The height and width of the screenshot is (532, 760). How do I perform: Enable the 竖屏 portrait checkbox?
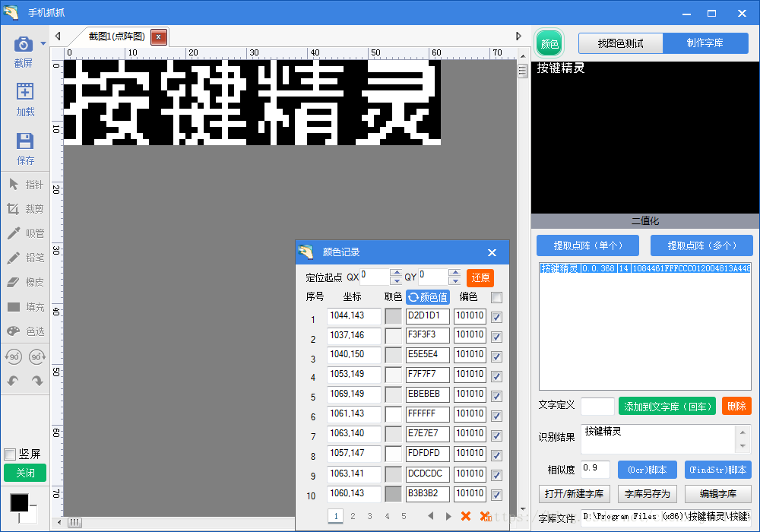click(x=10, y=454)
